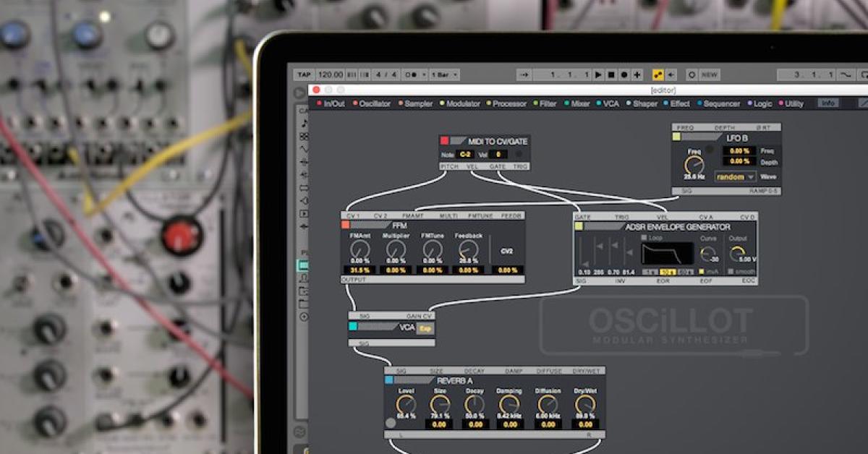
Task: Click the grey round button in Reverb A
Action: pos(391,423)
